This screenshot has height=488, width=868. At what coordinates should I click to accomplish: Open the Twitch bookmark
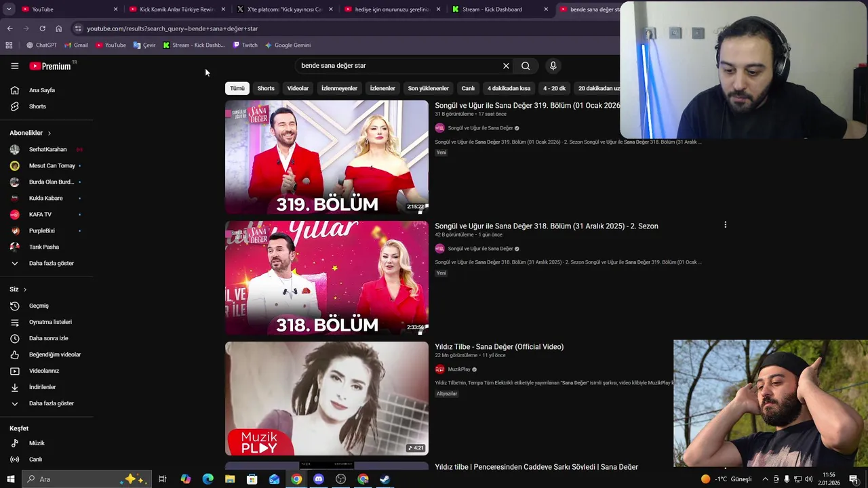pyautogui.click(x=245, y=45)
